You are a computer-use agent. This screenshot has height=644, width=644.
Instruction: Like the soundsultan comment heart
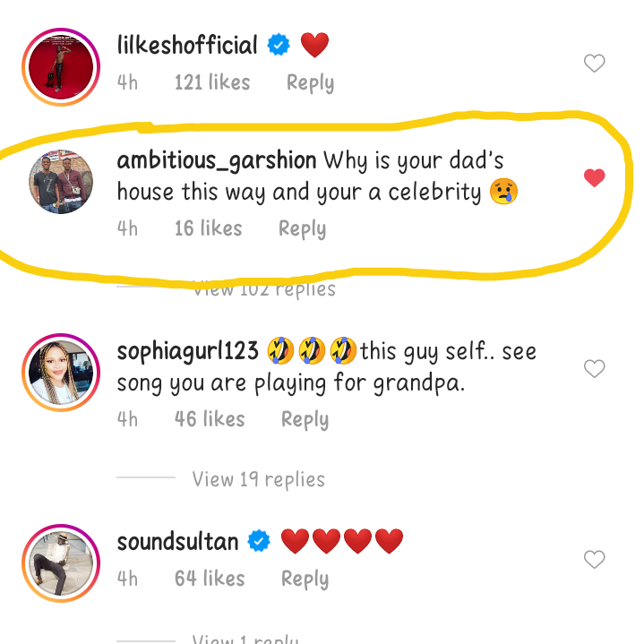(594, 560)
